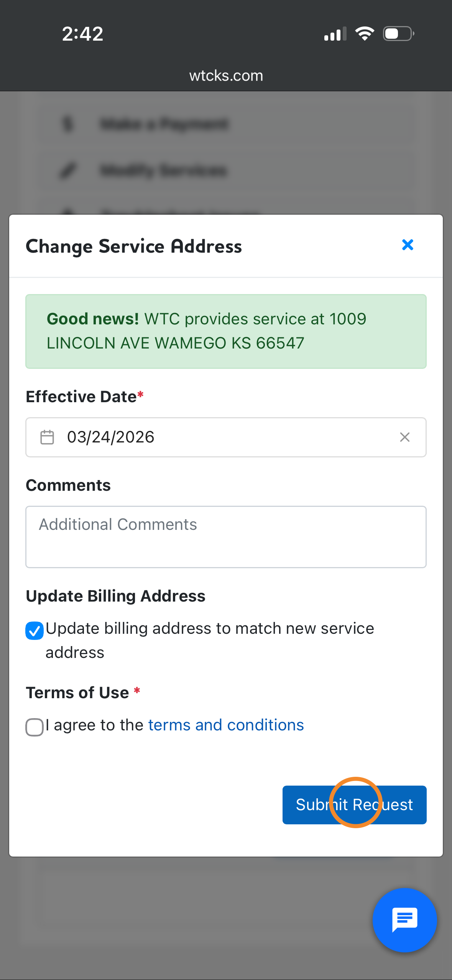
Task: Open the terms and conditions link
Action: pyautogui.click(x=226, y=725)
